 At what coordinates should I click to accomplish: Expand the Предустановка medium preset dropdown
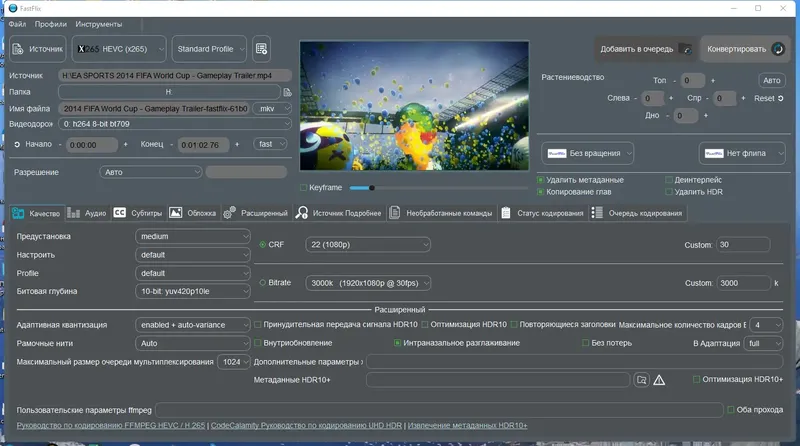(x=193, y=237)
